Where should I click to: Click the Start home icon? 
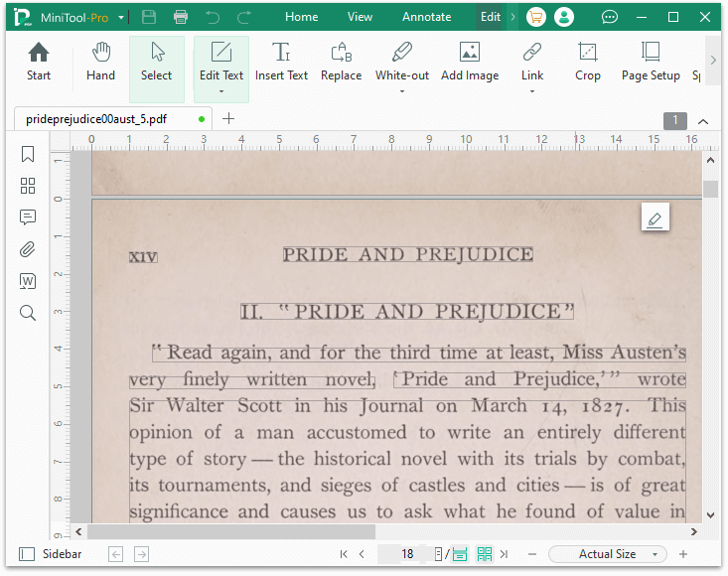click(39, 63)
